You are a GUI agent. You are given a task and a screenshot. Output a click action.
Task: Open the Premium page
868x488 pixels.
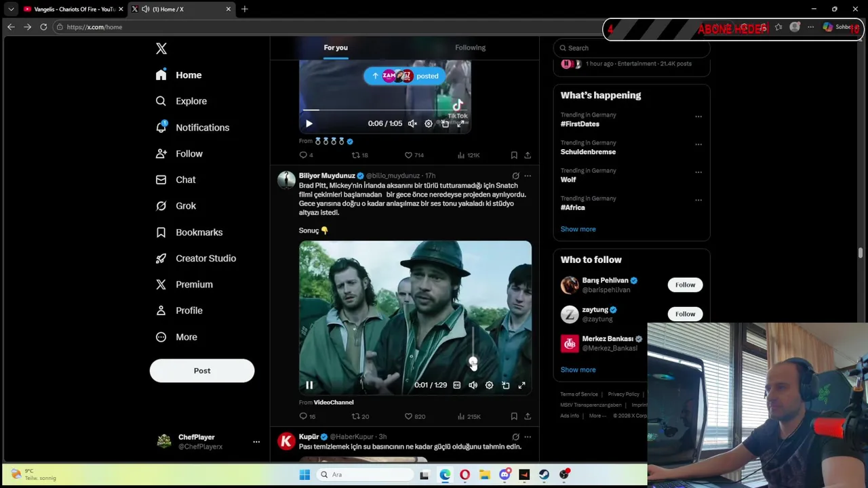click(184, 285)
